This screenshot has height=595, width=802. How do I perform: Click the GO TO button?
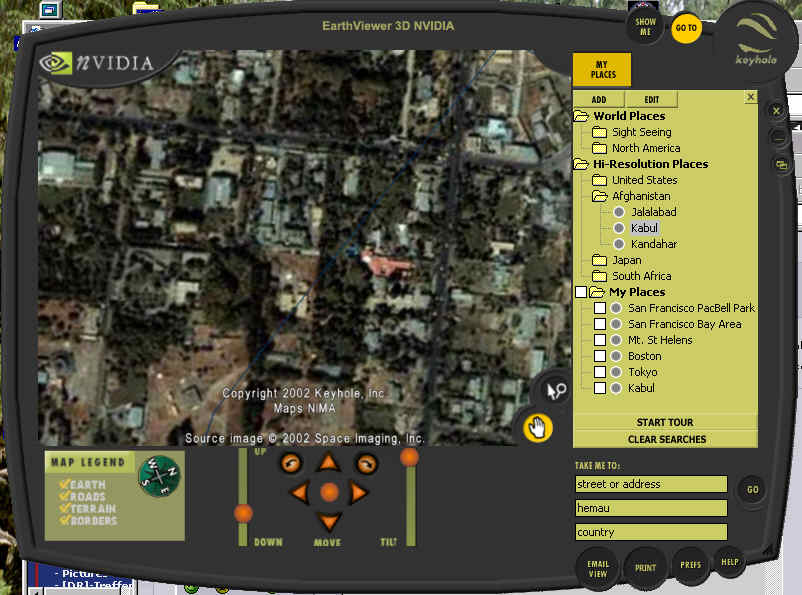(x=686, y=28)
